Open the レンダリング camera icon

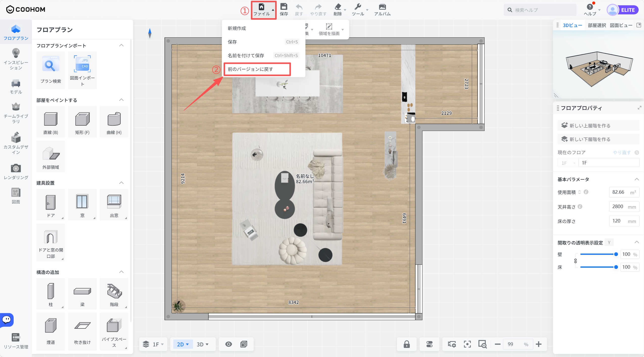pyautogui.click(x=16, y=168)
